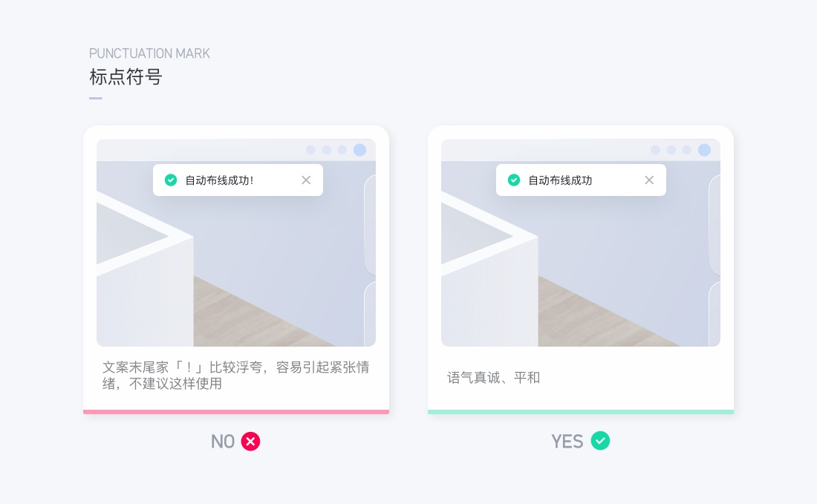Image resolution: width=817 pixels, height=504 pixels.
Task: Click the green checkmark icon beside YES
Action: [600, 441]
